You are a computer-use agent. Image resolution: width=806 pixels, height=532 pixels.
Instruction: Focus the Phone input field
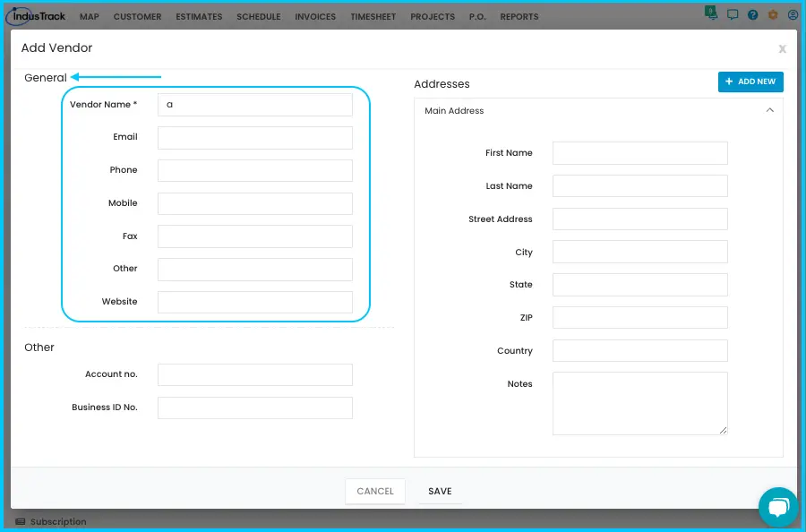pos(255,171)
